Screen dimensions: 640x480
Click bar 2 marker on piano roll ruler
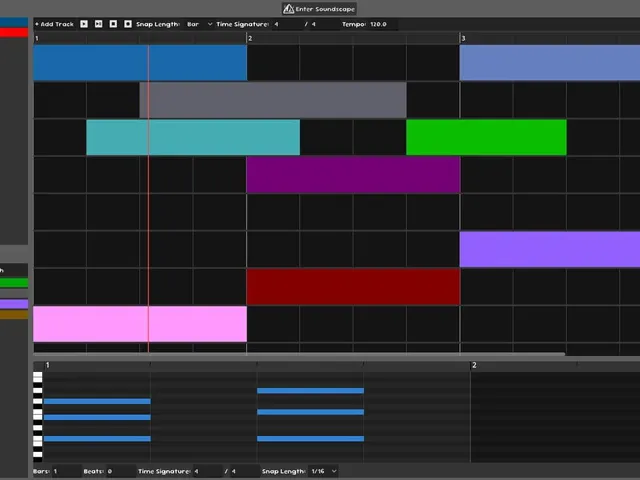474,365
